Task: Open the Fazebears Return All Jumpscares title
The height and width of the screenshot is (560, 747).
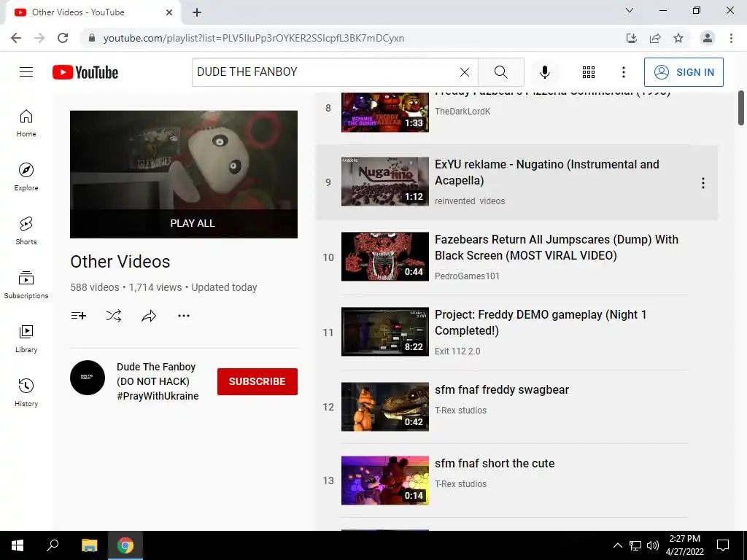Action: point(557,248)
